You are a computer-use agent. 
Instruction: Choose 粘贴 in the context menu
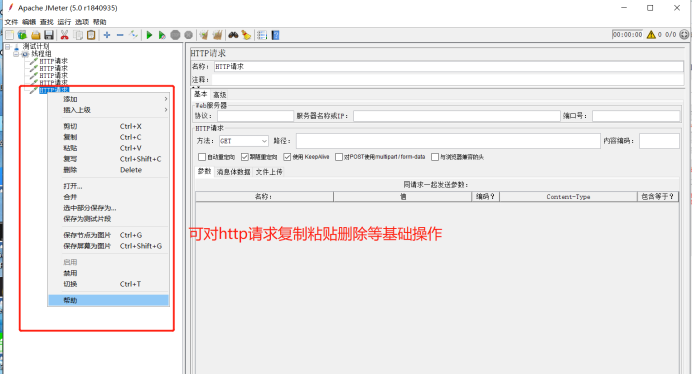[x=109, y=148]
